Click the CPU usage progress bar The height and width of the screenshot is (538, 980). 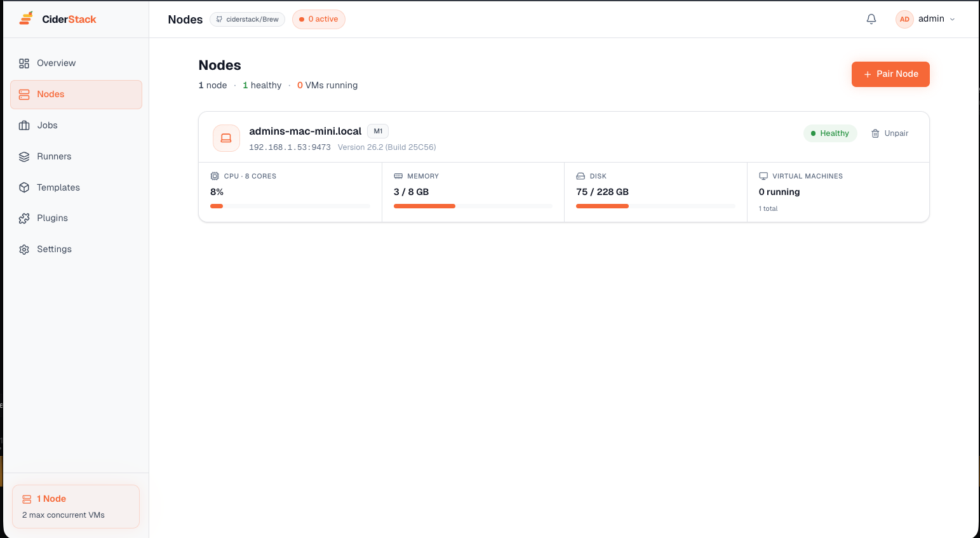point(290,206)
